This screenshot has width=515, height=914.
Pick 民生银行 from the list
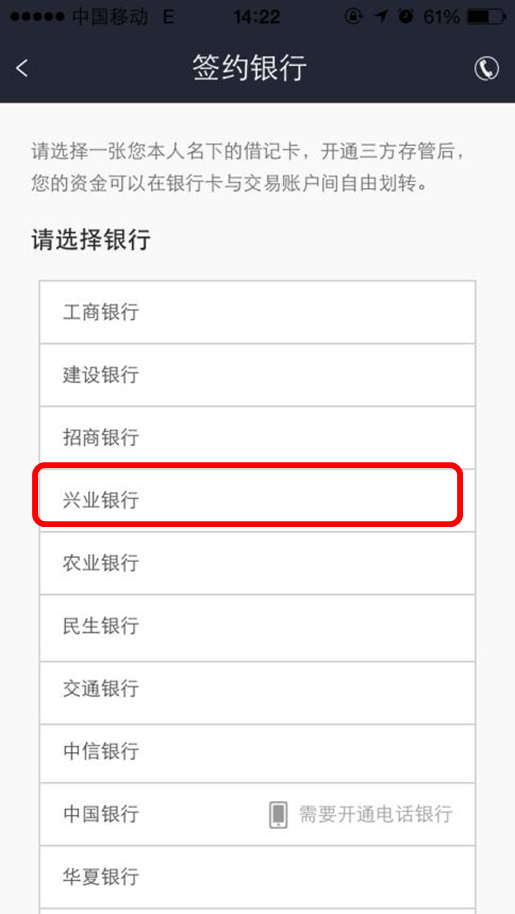tap(258, 626)
